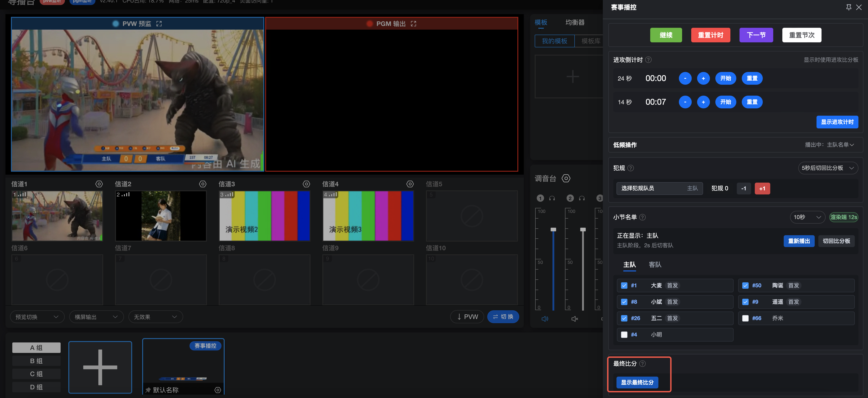The image size is (868, 398).
Task: Click the 显示最终比分 button
Action: [637, 383]
